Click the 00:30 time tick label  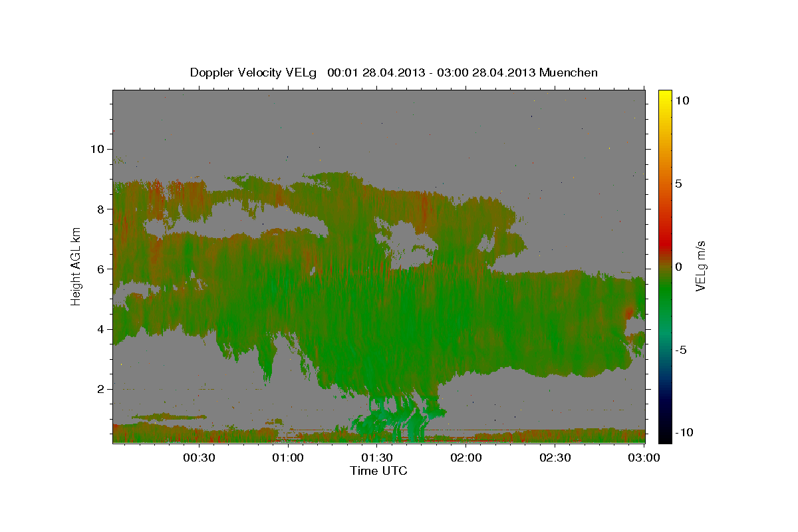coord(199,458)
